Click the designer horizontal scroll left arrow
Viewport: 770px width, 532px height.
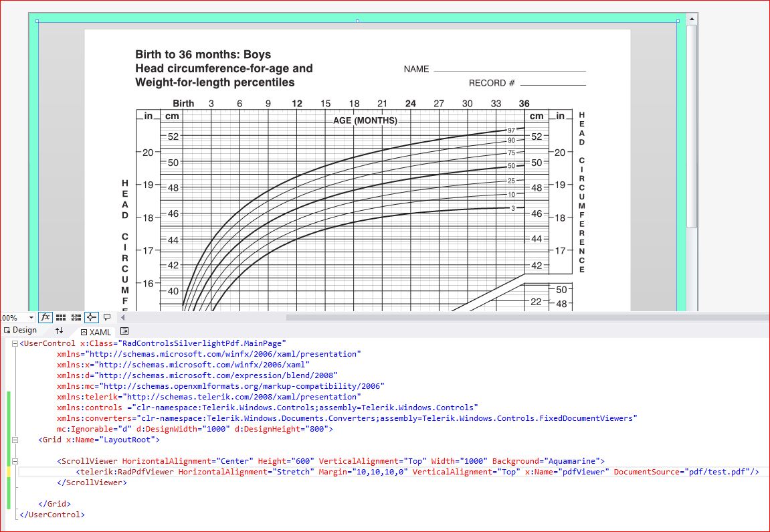(x=123, y=317)
